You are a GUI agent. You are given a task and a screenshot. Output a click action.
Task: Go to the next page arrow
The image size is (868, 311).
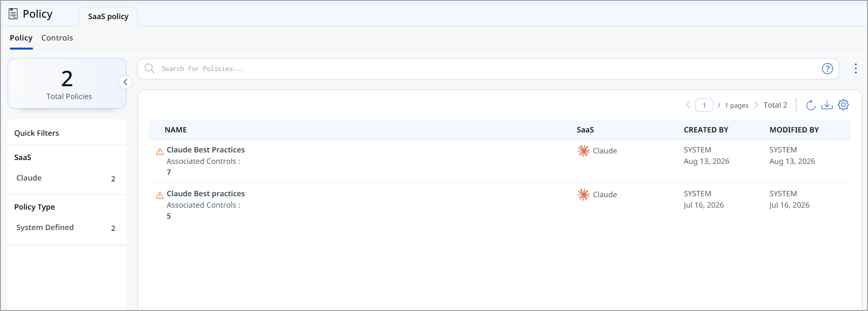(756, 105)
